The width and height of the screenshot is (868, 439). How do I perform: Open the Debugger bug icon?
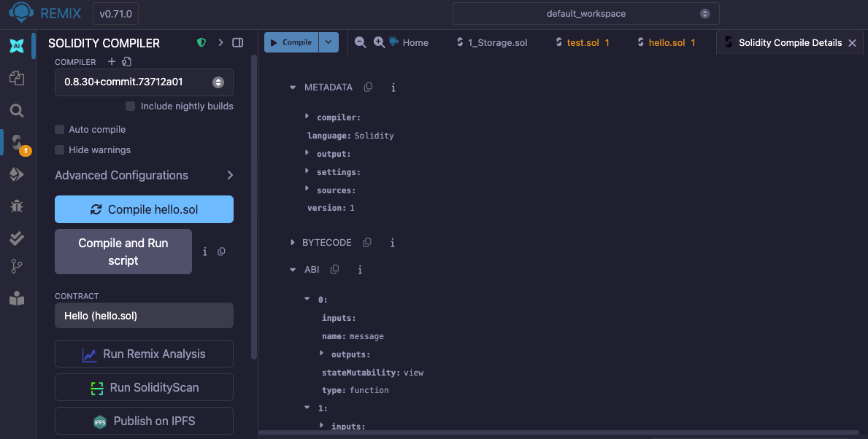point(16,206)
